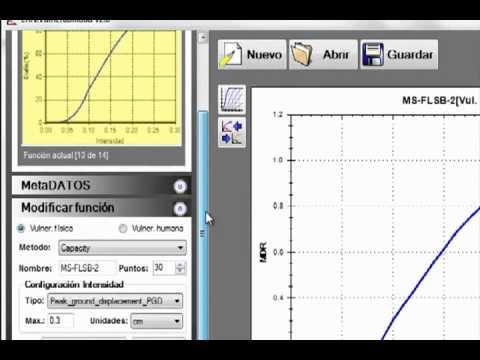Viewport: 480px width, 360px height.
Task: Collapse the Modificar función panel
Action: point(180,209)
